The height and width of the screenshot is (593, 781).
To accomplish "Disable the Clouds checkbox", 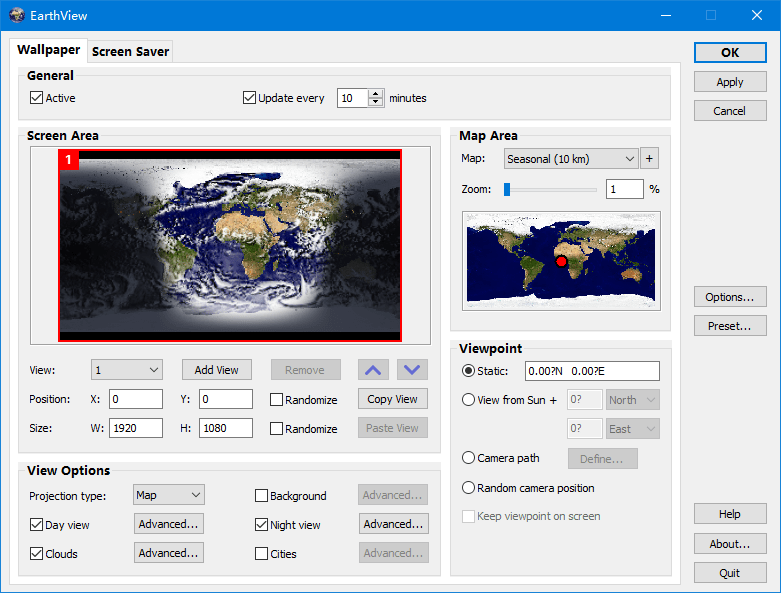I will 37,553.
